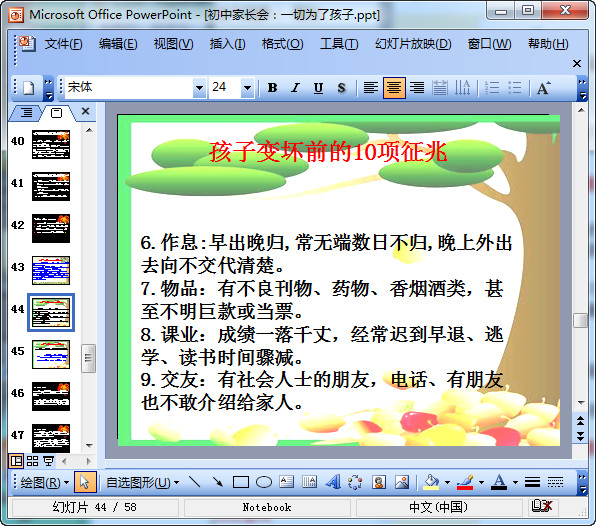Select slide 40 thumbnail
The width and height of the screenshot is (596, 526).
pyautogui.click(x=51, y=144)
